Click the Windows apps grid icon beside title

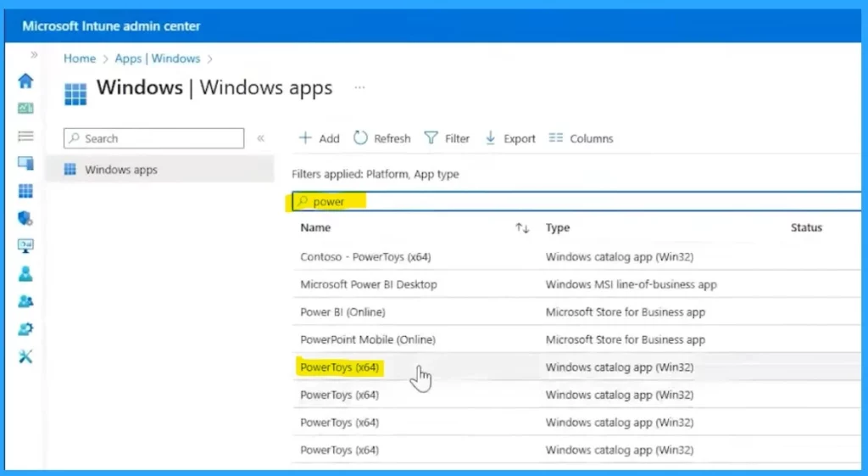[x=75, y=94]
